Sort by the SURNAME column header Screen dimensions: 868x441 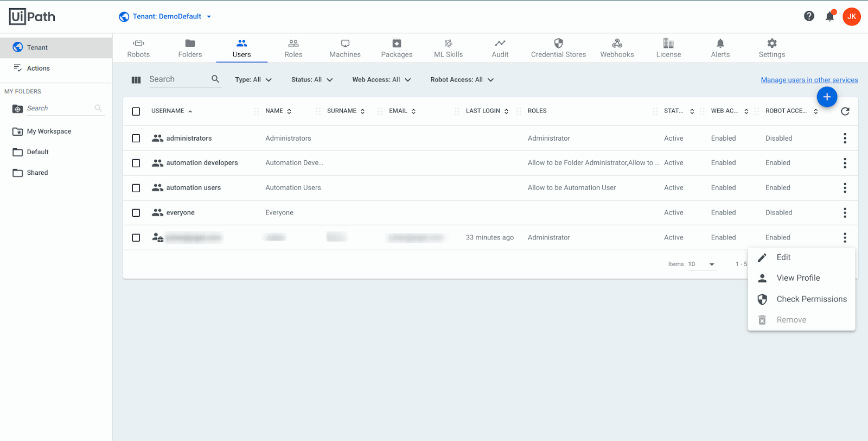[346, 111]
